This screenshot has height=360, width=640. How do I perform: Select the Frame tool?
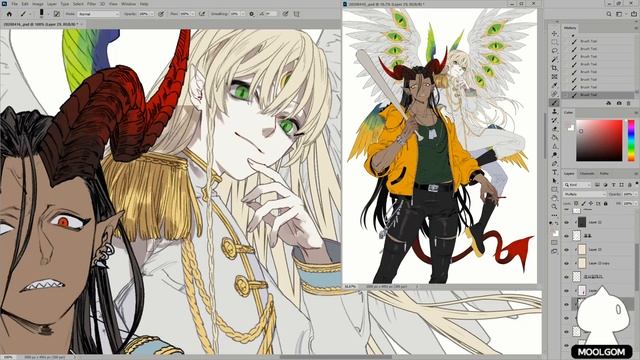[554, 77]
